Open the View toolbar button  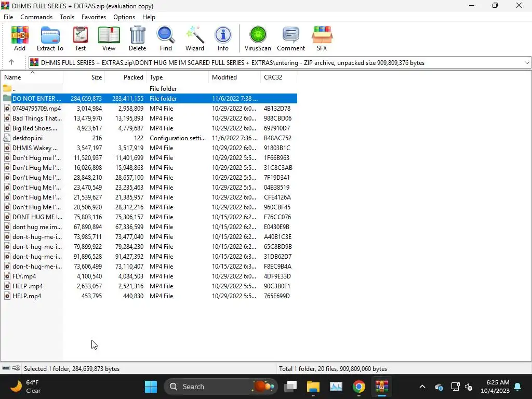[109, 38]
